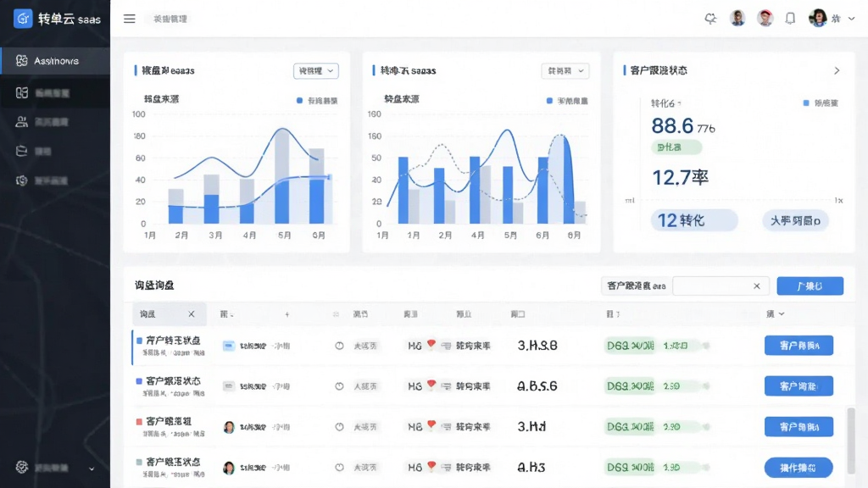Open the dropdown chevron in the last table column header
Screen dimensions: 868x488
click(x=781, y=314)
